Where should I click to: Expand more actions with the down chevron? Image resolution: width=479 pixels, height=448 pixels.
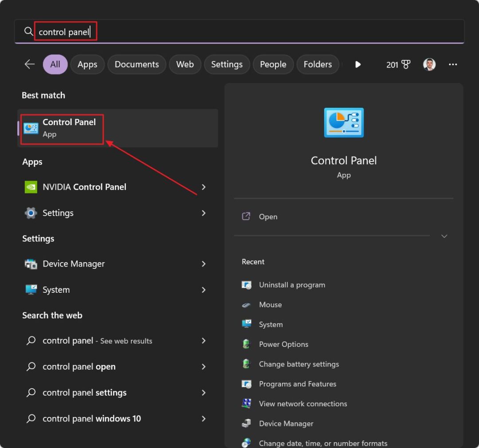[444, 236]
